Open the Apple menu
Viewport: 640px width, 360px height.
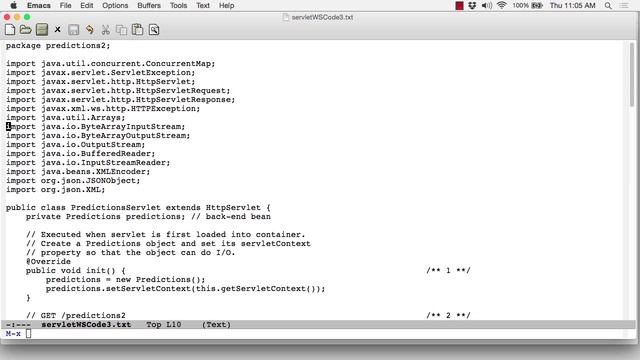[13, 5]
